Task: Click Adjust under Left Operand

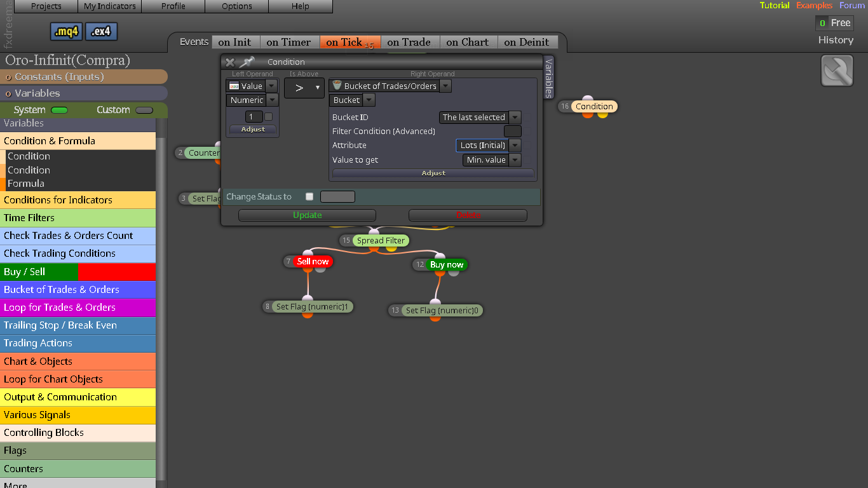Action: pyautogui.click(x=252, y=129)
